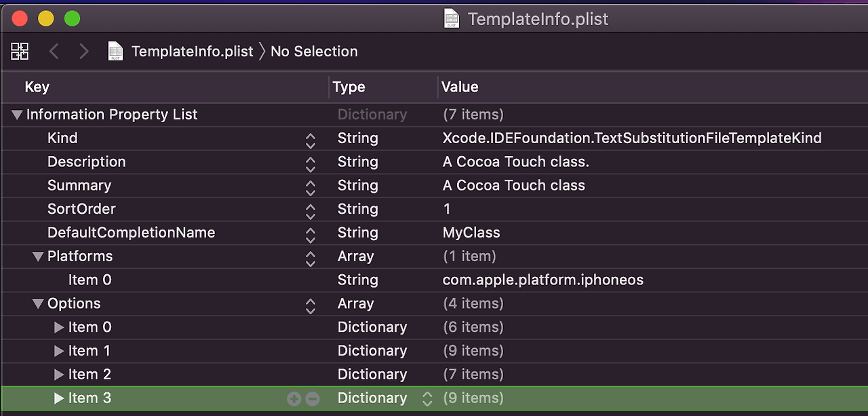Click the MyClass value

tap(471, 233)
